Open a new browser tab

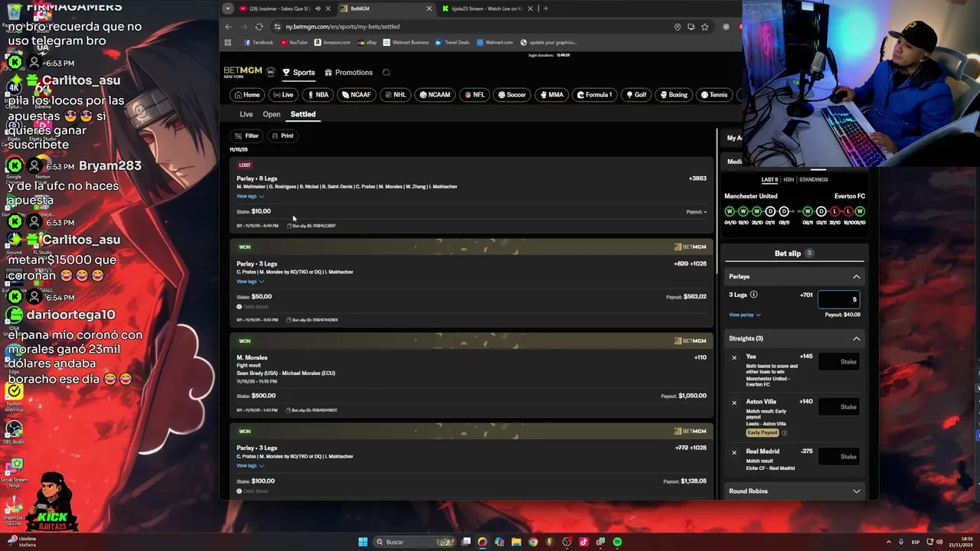click(545, 8)
